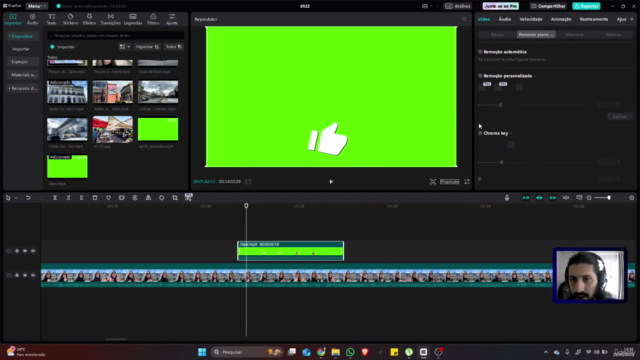Click the delete trash icon in timeline toolbar
The width and height of the screenshot is (640, 360).
point(95,198)
